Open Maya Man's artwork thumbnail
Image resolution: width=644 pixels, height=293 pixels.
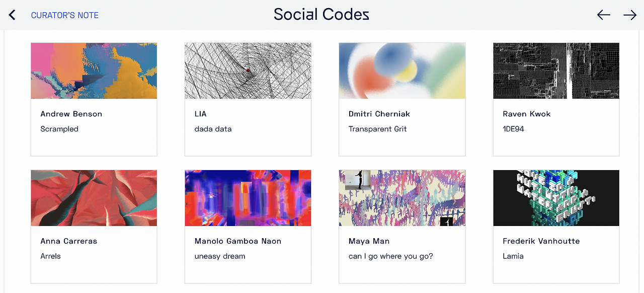(402, 198)
